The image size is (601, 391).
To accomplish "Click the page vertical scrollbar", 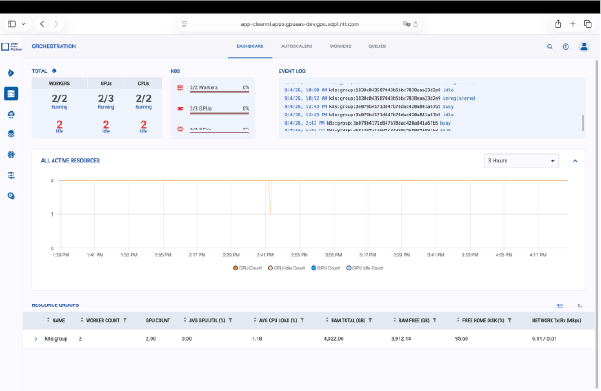I will [x=597, y=224].
